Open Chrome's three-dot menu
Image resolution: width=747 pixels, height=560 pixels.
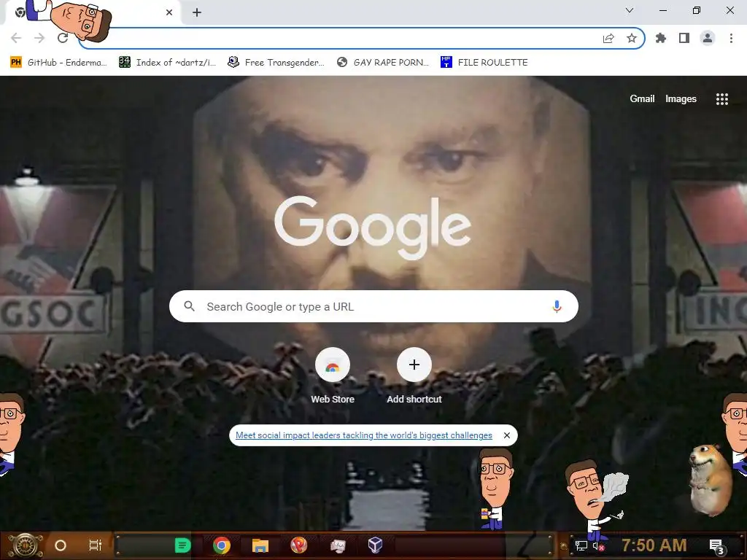coord(731,38)
